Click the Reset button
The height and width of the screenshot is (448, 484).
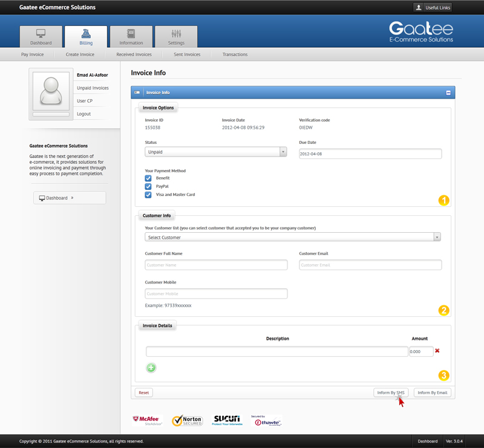tap(144, 392)
